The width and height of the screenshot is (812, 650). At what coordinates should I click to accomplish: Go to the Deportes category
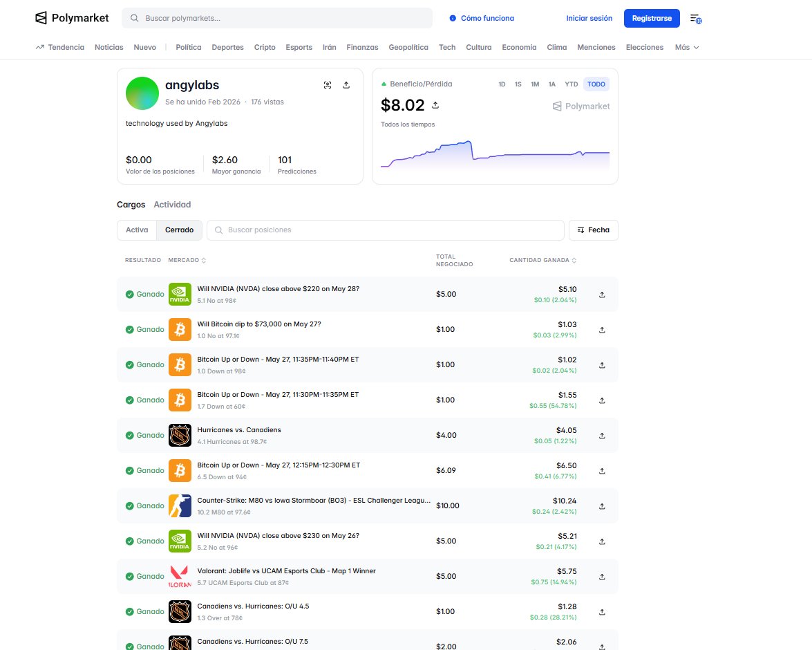point(227,47)
